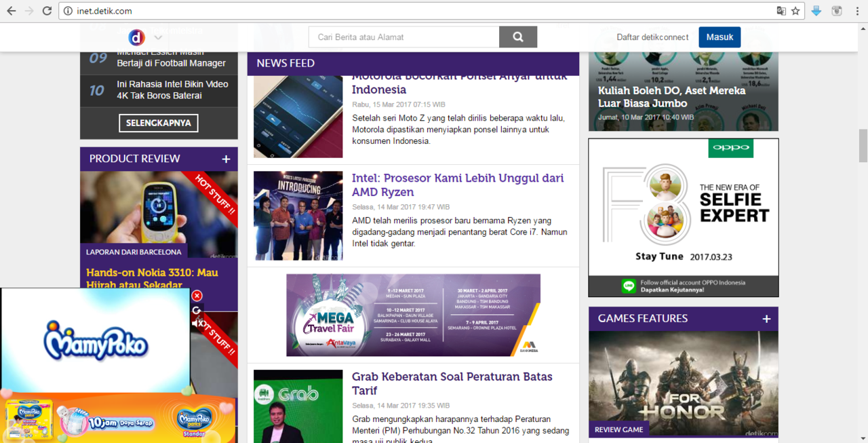The image size is (868, 443).
Task: Submit search with the magnifier button
Action: coord(518,37)
